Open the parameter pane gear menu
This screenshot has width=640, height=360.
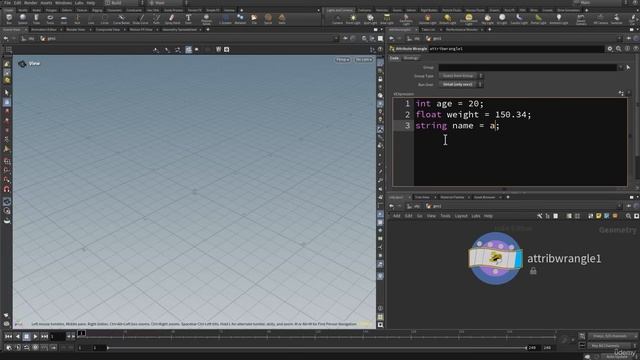(x=610, y=49)
